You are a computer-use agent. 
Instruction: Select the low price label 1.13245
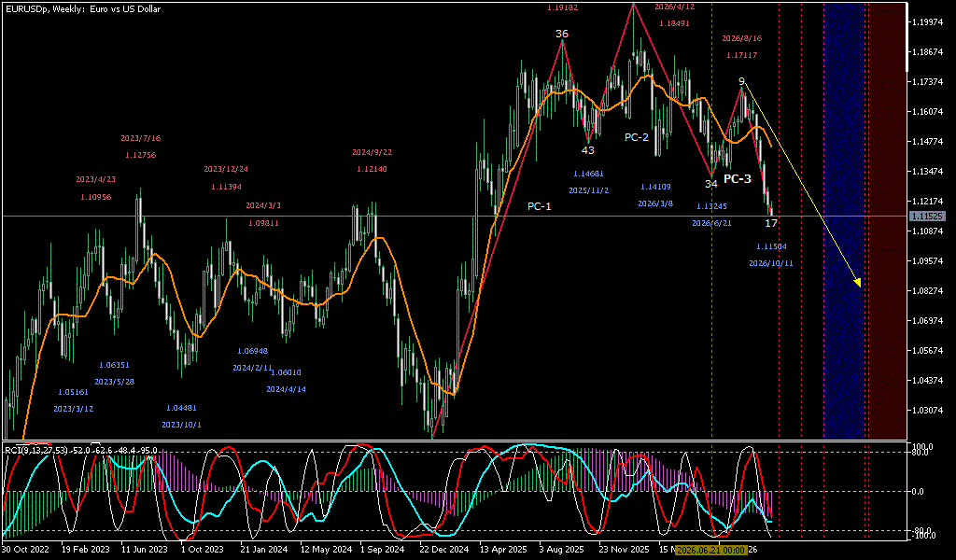[x=711, y=206]
